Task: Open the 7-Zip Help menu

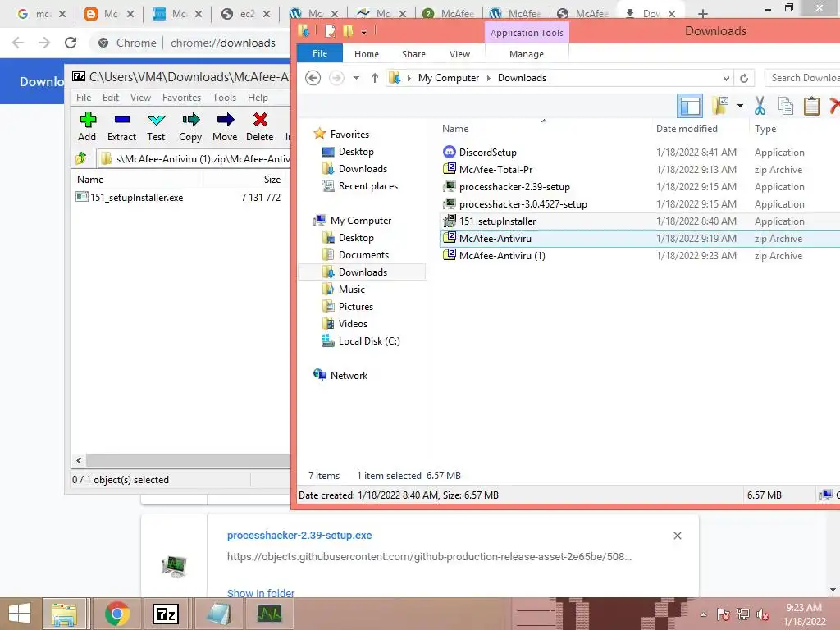Action: pyautogui.click(x=258, y=98)
